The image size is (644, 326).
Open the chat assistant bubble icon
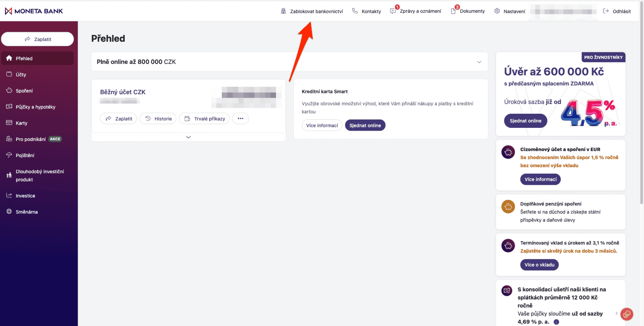[627, 314]
